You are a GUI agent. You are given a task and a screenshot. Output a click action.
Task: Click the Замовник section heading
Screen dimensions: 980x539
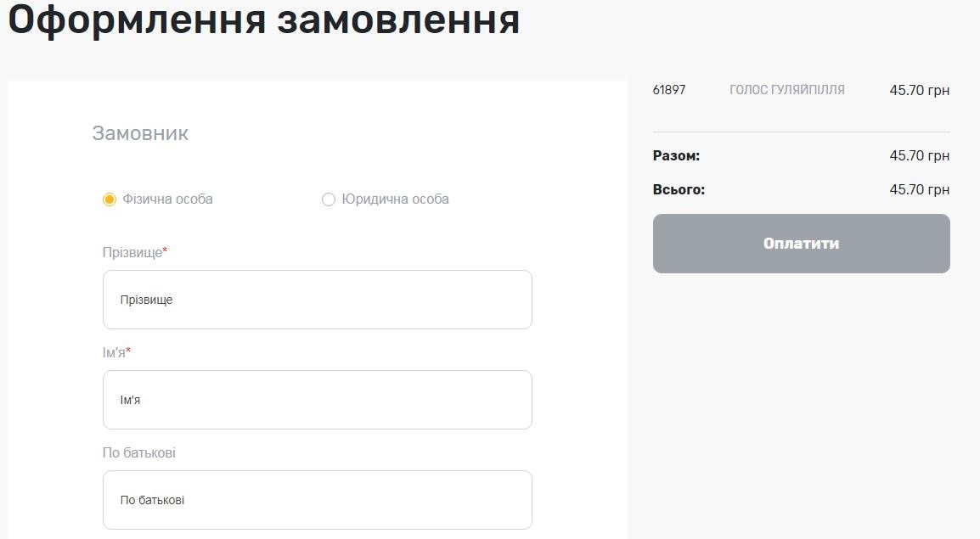pos(140,133)
